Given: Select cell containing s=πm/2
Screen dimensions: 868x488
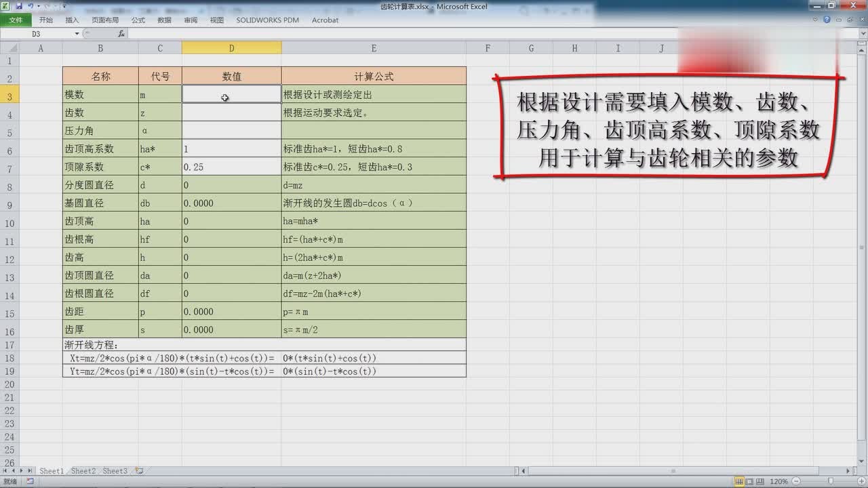Looking at the screenshot, I should pos(374,329).
